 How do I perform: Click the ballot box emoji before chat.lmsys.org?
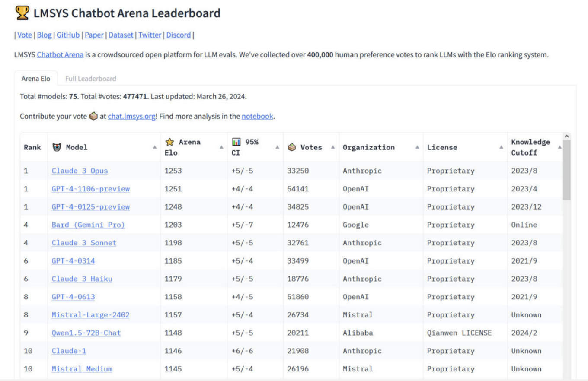pos(93,116)
